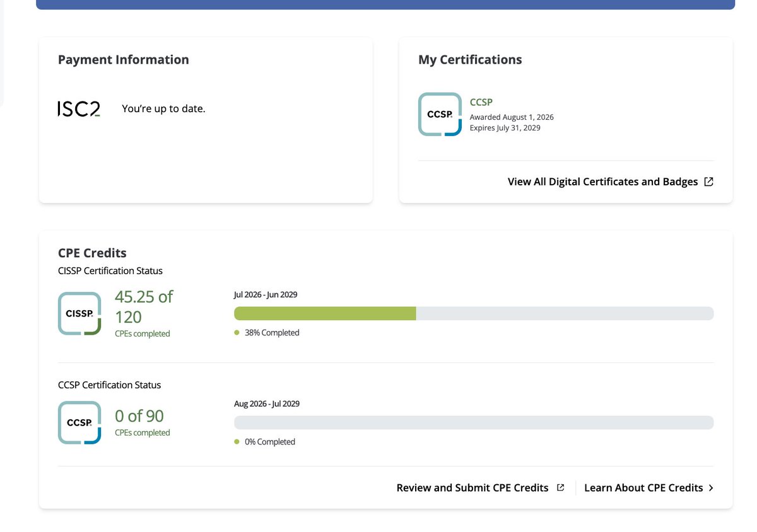
Task: Click the "38% Completed" label
Action: tap(272, 333)
